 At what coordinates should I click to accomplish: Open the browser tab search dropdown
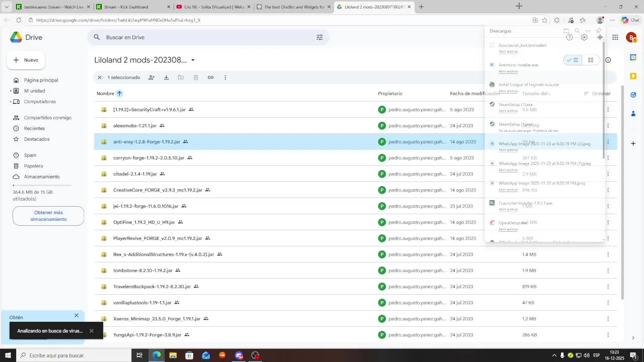[7, 7]
